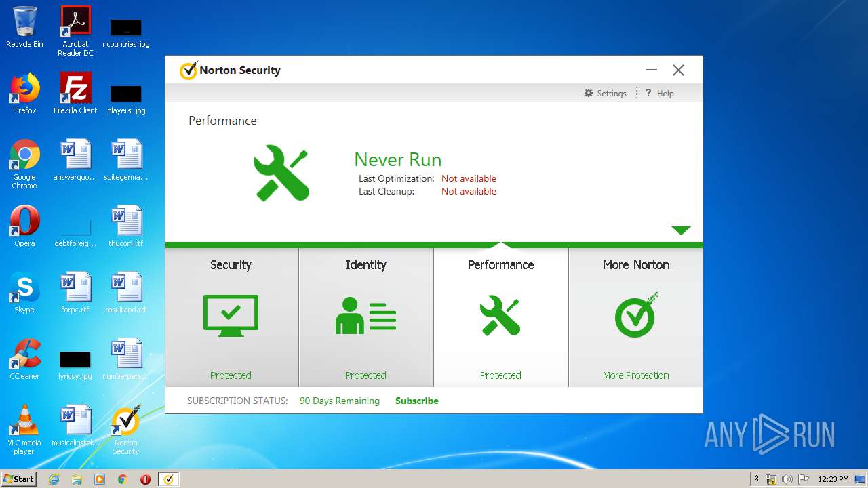Select Skype desktop shortcut
The image size is (868, 488).
(x=24, y=293)
